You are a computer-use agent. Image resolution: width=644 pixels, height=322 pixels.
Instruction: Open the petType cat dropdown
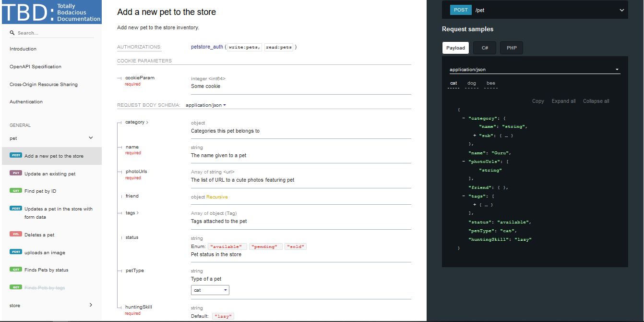[x=210, y=290]
